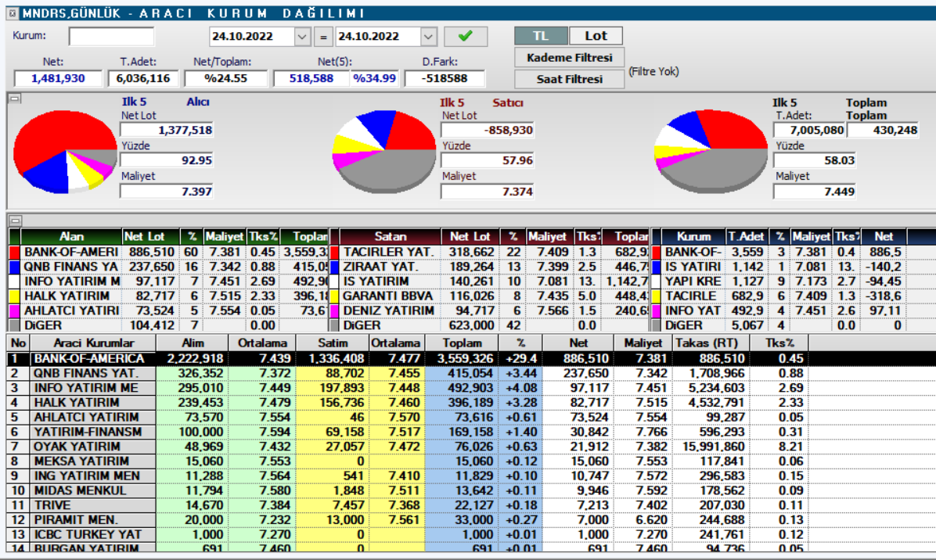Viewport: 936px width, 560px height.
Task: Collapse the pie chart summary panel
Action: (x=16, y=99)
